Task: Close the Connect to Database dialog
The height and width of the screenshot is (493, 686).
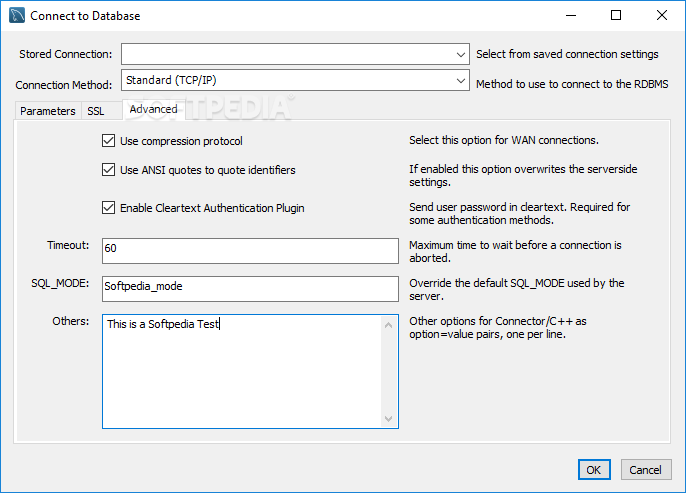Action: (x=662, y=15)
